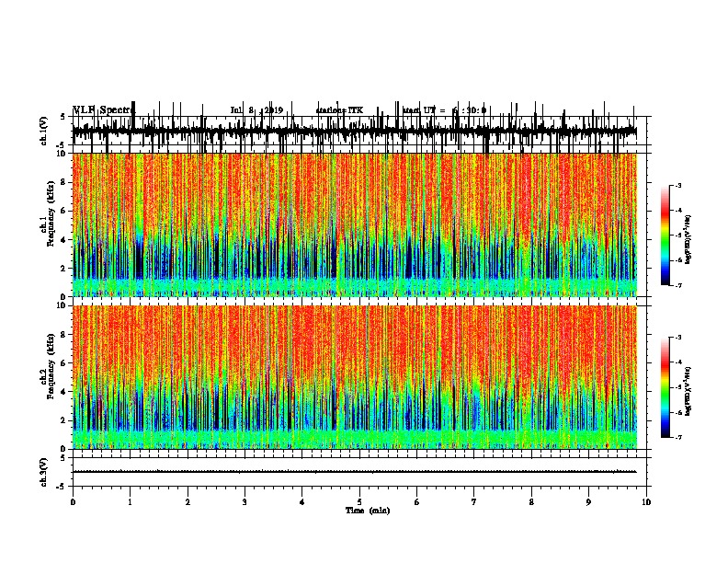Click the ch.2 color bar unit label

pos(688,391)
